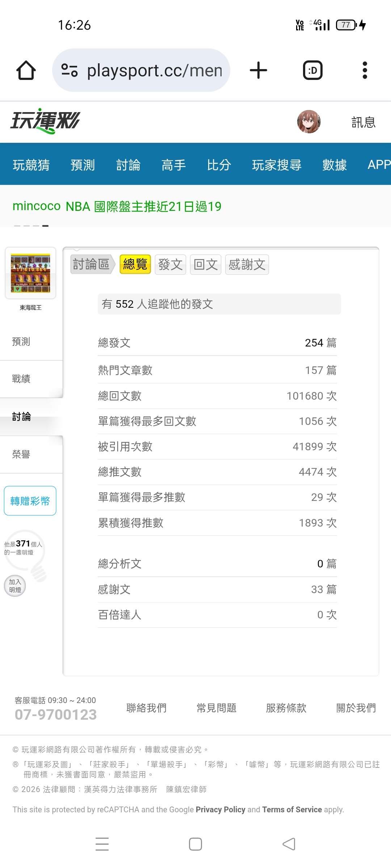Open mincoco NBA 國際盤 banner link
This screenshot has width=391, height=868.
(117, 206)
